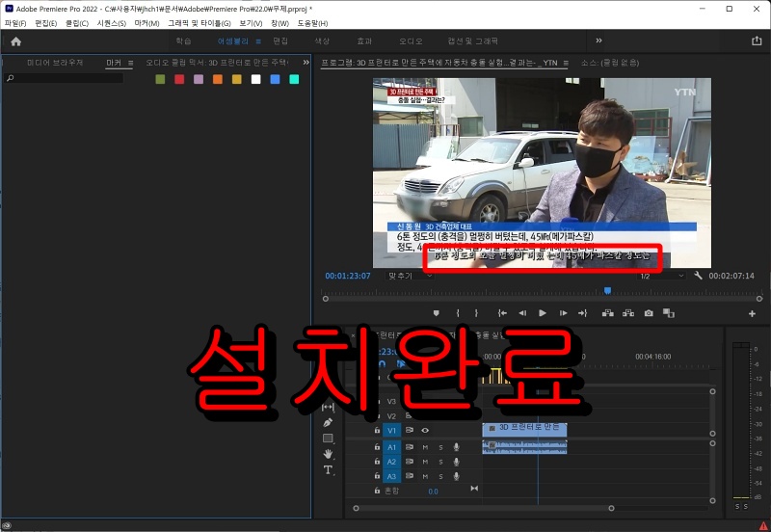
Task: Open the Help menu
Action: pyautogui.click(x=312, y=23)
